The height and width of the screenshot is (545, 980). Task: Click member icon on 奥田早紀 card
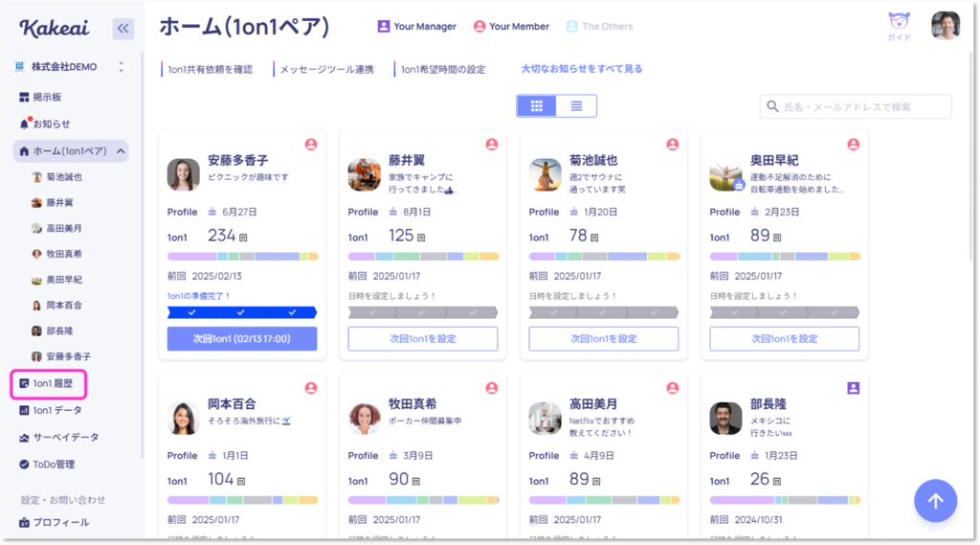[853, 145]
